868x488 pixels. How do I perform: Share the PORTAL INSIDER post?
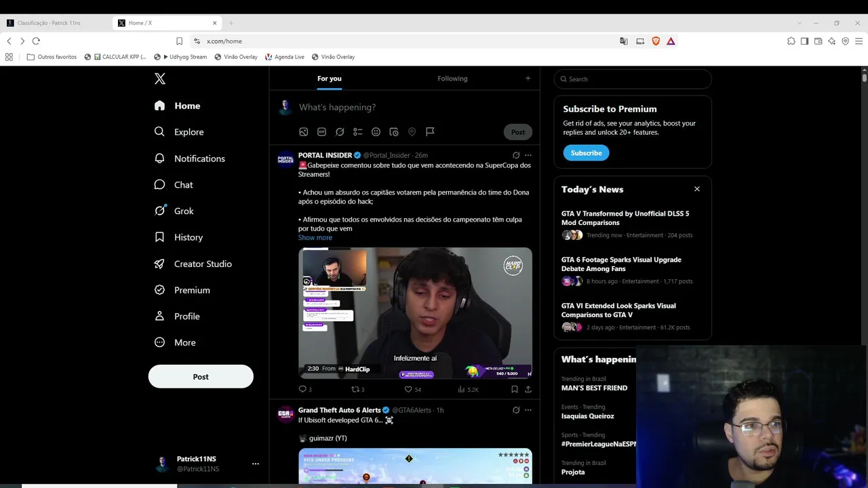[x=528, y=389]
